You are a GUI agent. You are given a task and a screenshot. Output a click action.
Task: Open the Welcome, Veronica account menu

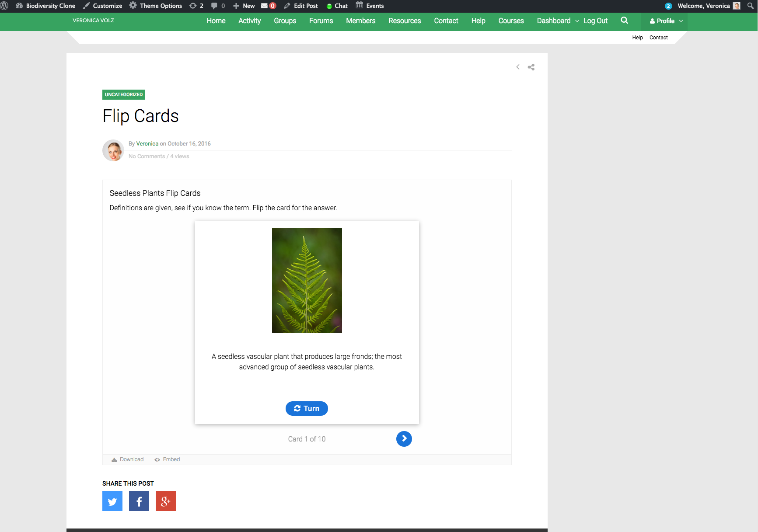tap(709, 6)
